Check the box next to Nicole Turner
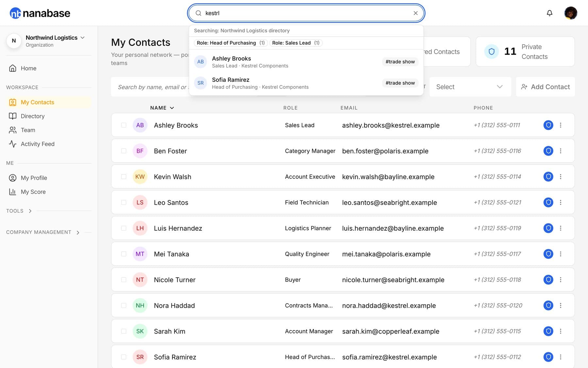The image size is (588, 368). [x=123, y=280]
